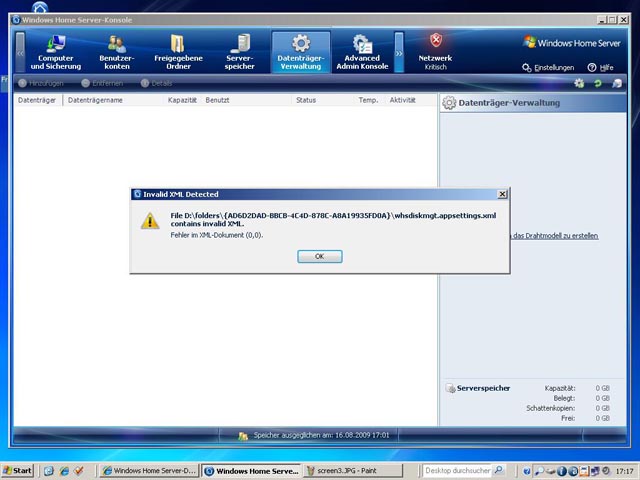Switch to screen3.JPG - Paint taskbar button
640x480 pixels.
pyautogui.click(x=353, y=471)
